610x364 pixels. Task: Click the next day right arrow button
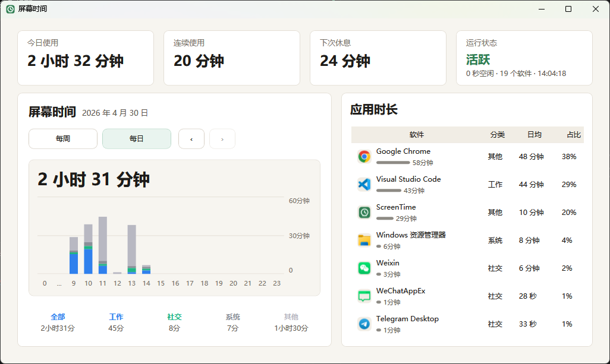[222, 139]
